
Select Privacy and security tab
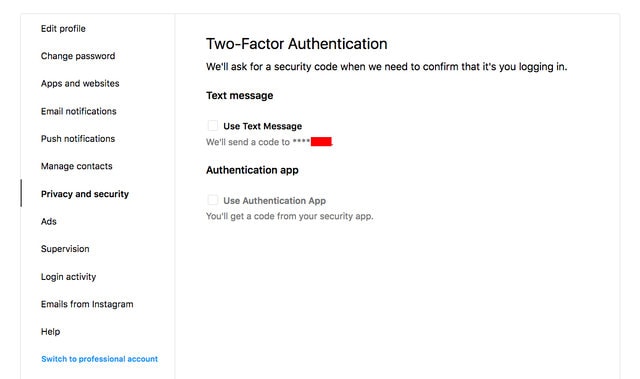(85, 194)
